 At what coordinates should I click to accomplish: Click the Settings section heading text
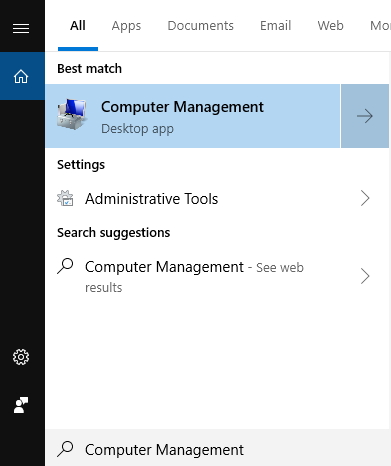pos(81,165)
